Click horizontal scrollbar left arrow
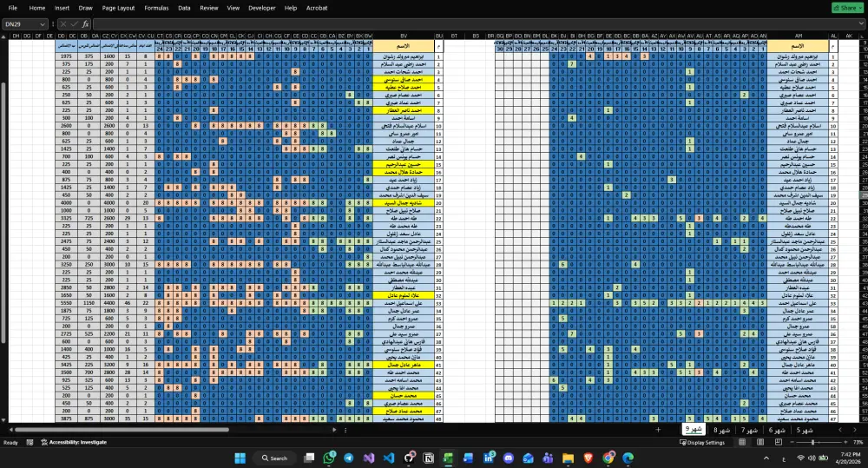868x468 pixels. 11,430
